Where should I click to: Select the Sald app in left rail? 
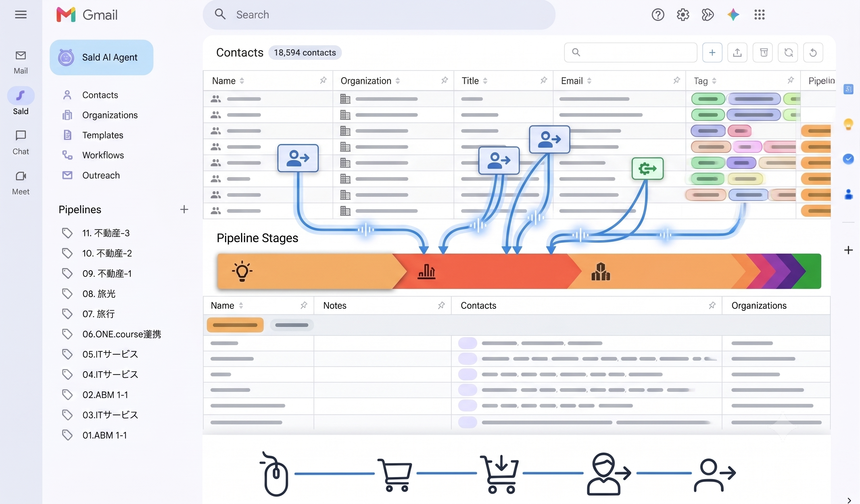click(x=21, y=101)
